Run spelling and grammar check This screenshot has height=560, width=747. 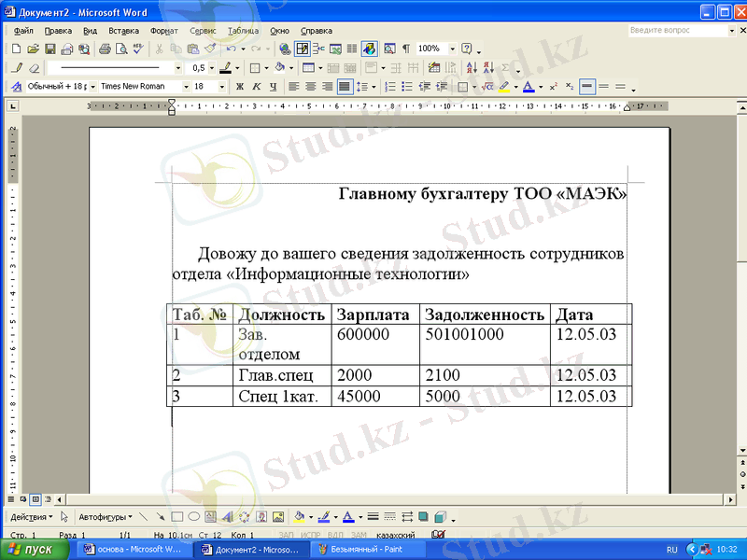(138, 49)
